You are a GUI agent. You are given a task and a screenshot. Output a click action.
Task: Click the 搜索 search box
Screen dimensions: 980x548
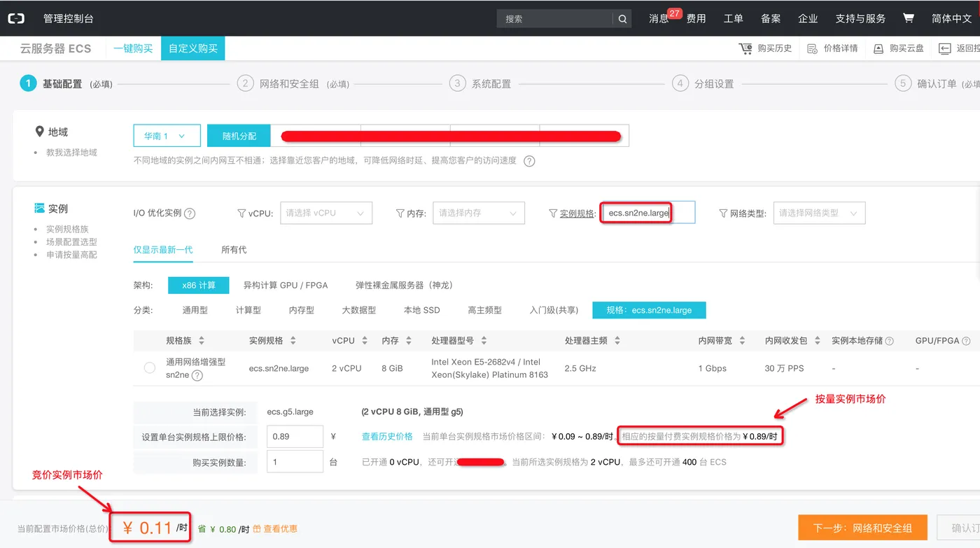555,19
